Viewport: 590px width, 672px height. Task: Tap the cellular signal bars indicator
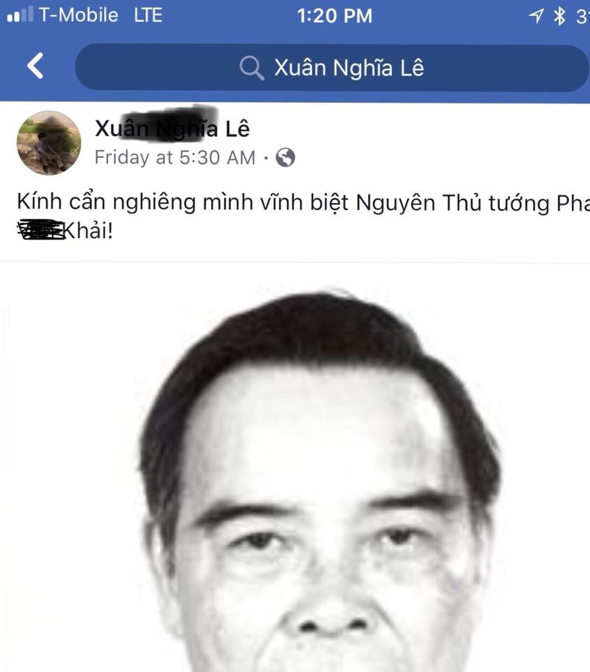click(20, 15)
